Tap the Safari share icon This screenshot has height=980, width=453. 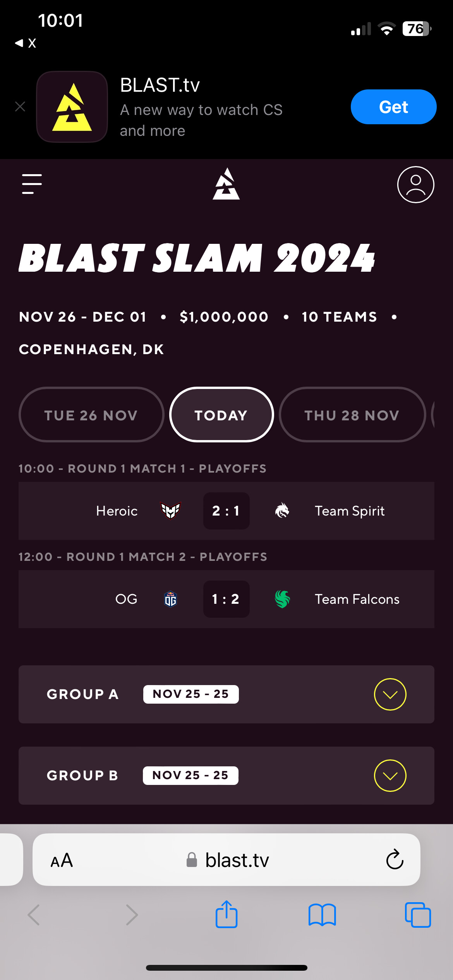tap(226, 914)
